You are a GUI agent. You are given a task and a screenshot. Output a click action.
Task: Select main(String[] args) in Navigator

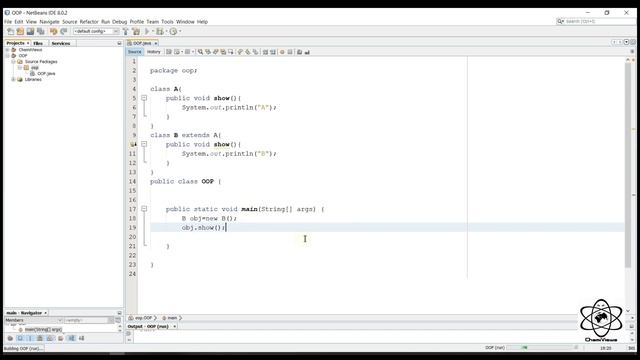42,329
